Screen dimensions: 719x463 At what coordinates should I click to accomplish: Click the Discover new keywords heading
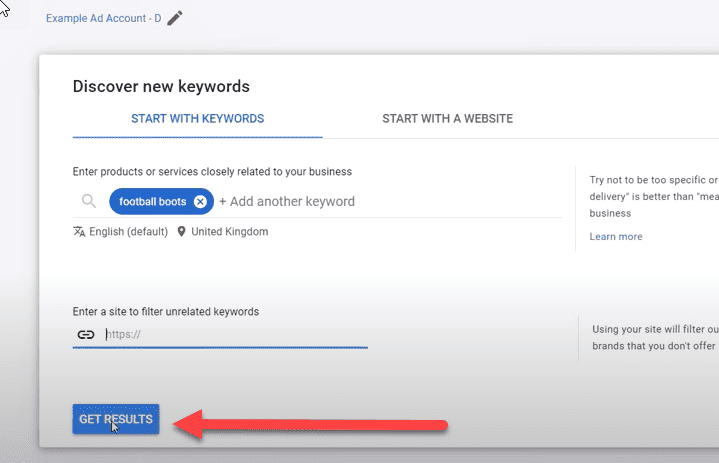coord(161,86)
